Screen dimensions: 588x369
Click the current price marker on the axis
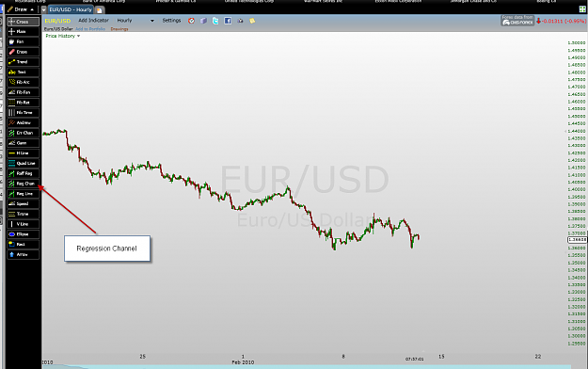577,239
